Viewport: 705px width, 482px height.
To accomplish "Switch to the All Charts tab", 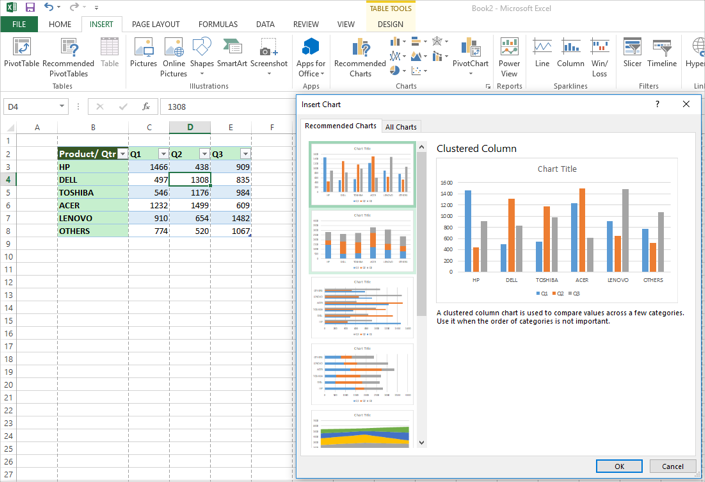I will point(401,127).
